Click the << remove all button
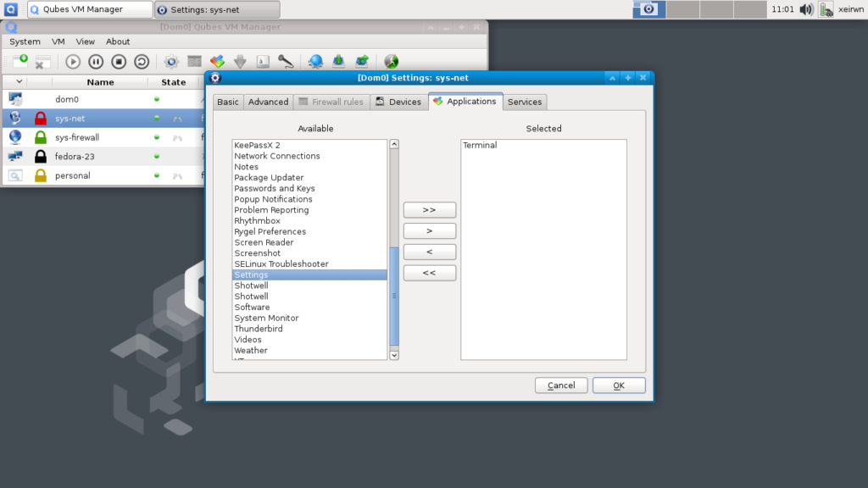This screenshot has height=488, width=868. pyautogui.click(x=430, y=273)
